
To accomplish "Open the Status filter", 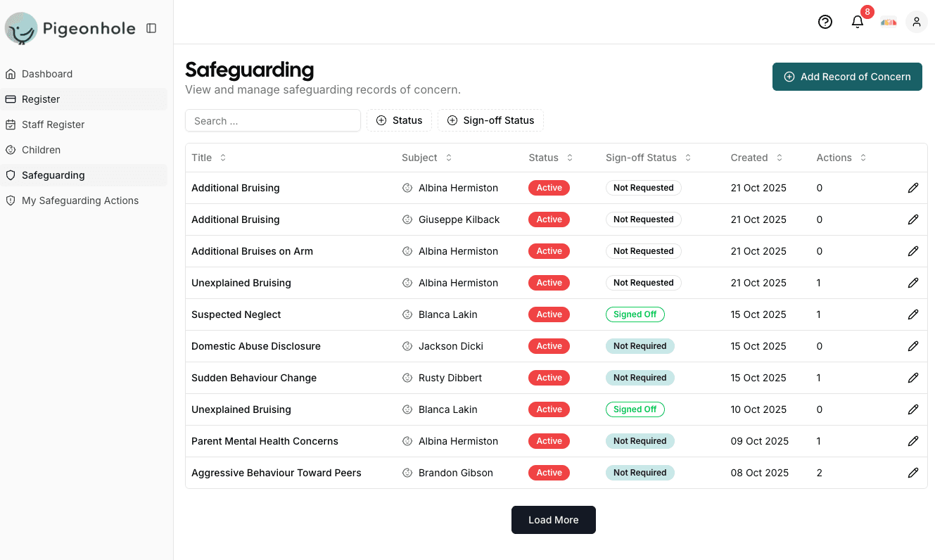I will click(x=399, y=120).
